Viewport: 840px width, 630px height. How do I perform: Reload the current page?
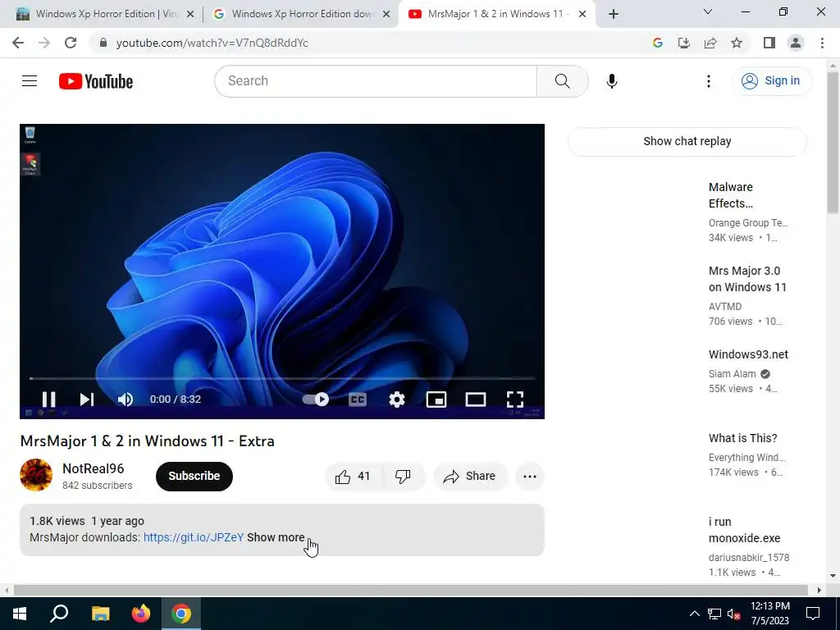(x=71, y=43)
